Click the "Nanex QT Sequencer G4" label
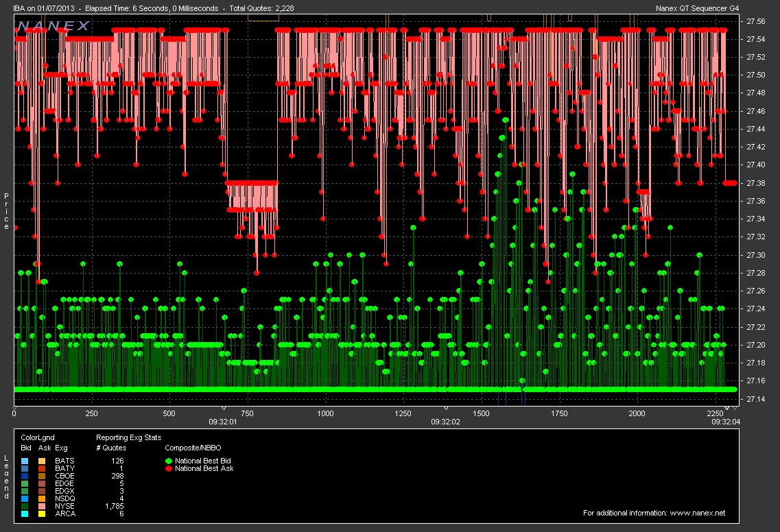 [698, 8]
